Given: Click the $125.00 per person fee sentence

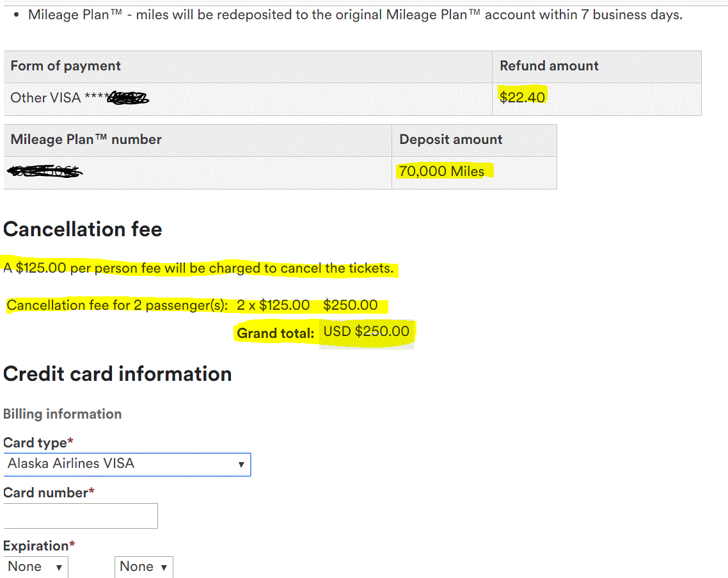Looking at the screenshot, I should point(199,268).
